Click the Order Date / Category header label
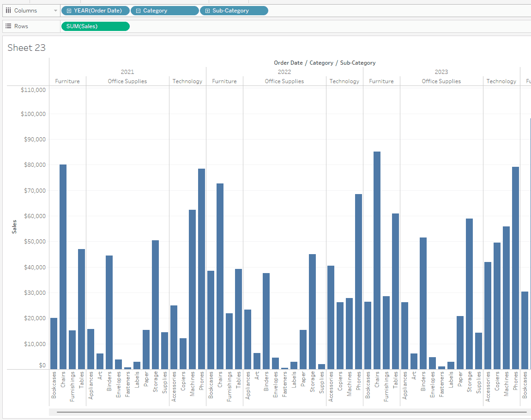This screenshot has height=420, width=531. click(304, 63)
